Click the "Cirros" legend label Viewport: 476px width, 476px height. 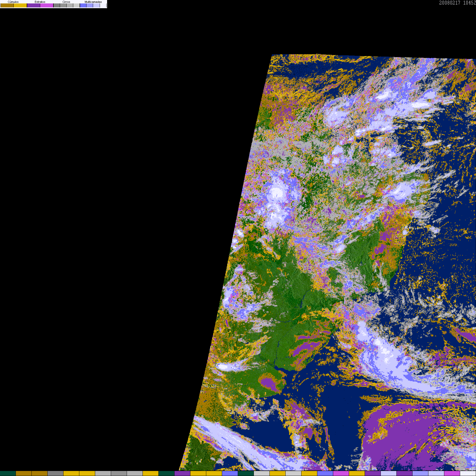66,2
